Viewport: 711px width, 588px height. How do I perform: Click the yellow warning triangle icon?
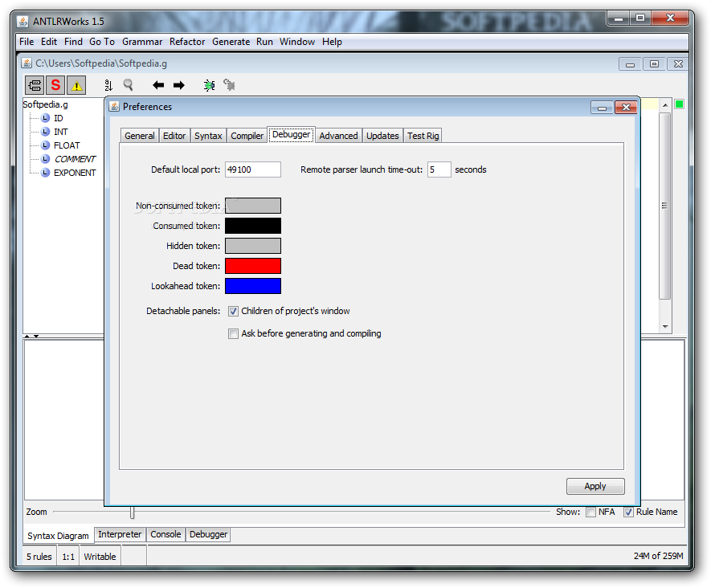(76, 85)
